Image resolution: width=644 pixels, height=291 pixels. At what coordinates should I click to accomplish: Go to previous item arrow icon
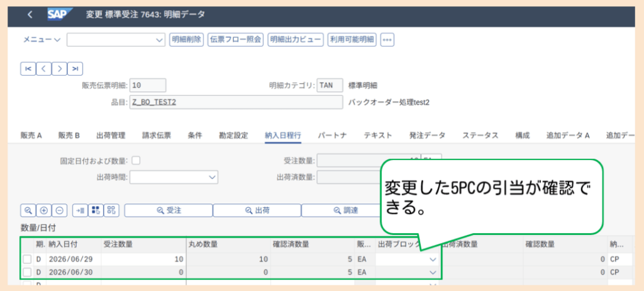coord(43,69)
